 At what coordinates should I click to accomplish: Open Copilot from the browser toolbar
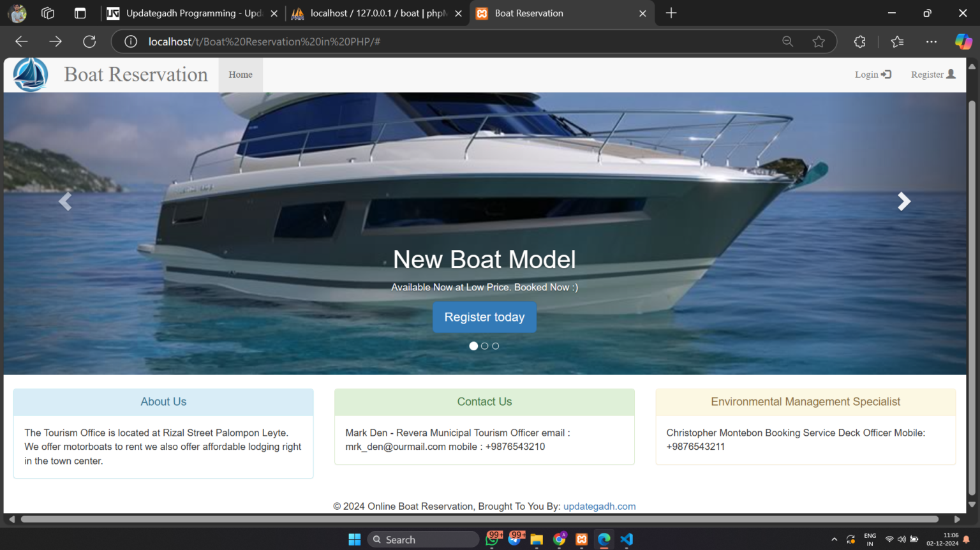[x=963, y=41]
